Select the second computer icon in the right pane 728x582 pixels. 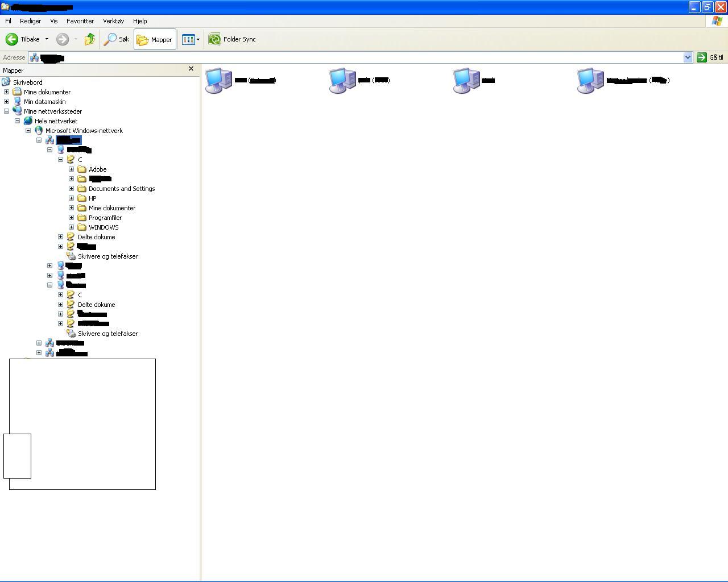click(342, 81)
